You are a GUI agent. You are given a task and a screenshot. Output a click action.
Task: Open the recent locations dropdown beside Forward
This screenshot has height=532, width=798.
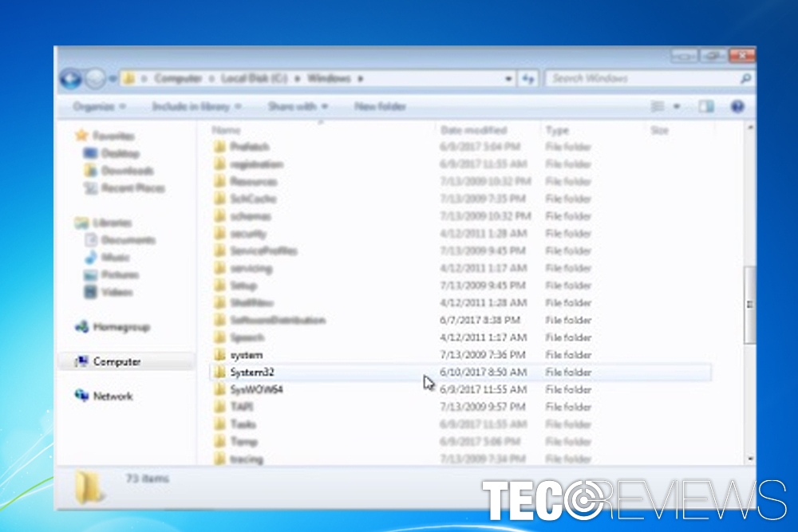point(112,78)
